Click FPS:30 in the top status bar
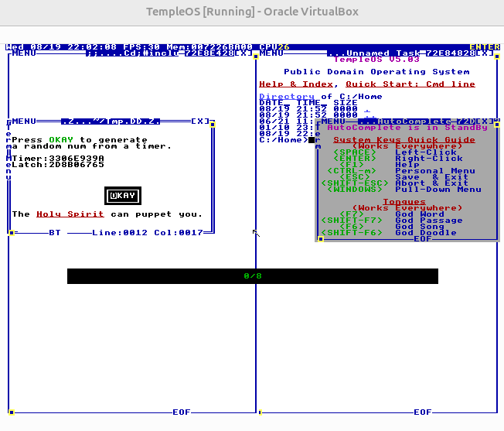The image size is (504, 431). 141,47
